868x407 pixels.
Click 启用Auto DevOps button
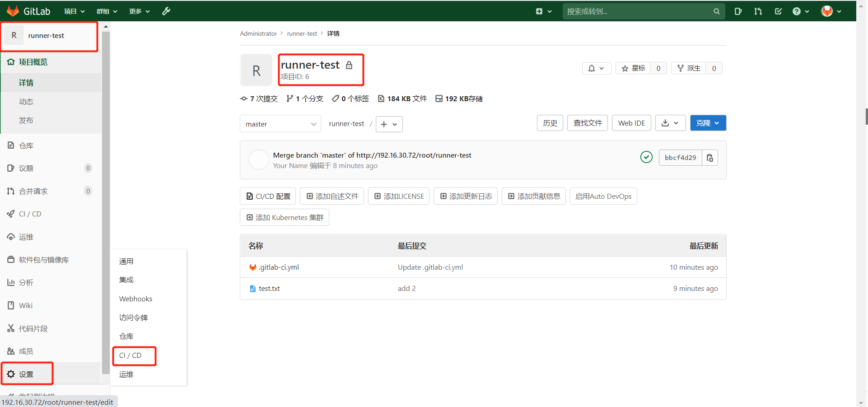point(603,196)
